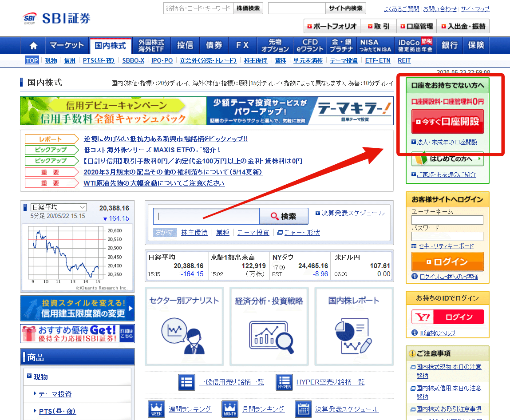Focus the 銘柄名・コード・キーワード field
The width and height of the screenshot is (510, 420).
(x=198, y=8)
